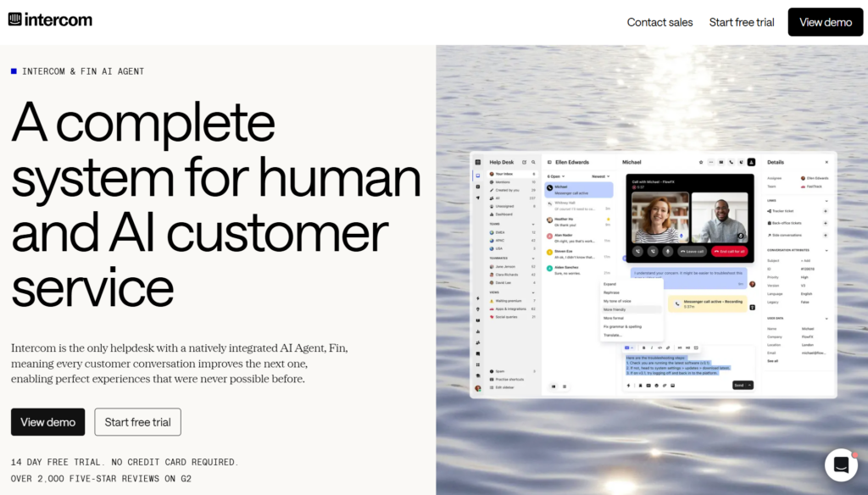Open the Social queries view
The height and width of the screenshot is (495, 868).
click(513, 317)
